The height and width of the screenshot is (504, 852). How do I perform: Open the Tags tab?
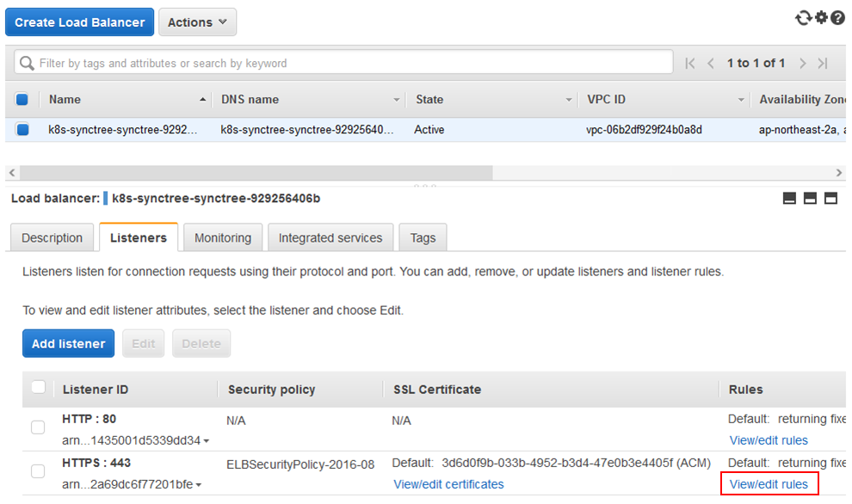coord(423,238)
